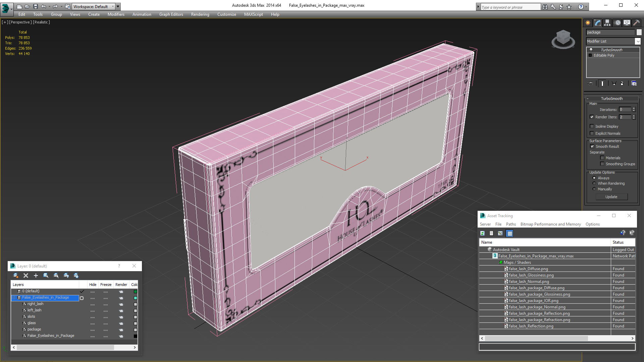Click the New Scene icon

point(19,6)
